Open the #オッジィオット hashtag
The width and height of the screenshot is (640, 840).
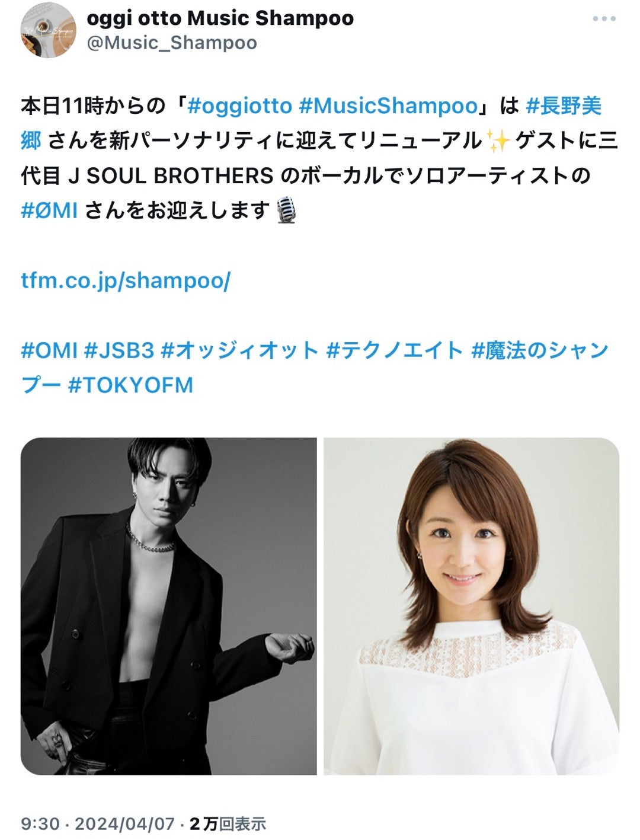(x=240, y=350)
